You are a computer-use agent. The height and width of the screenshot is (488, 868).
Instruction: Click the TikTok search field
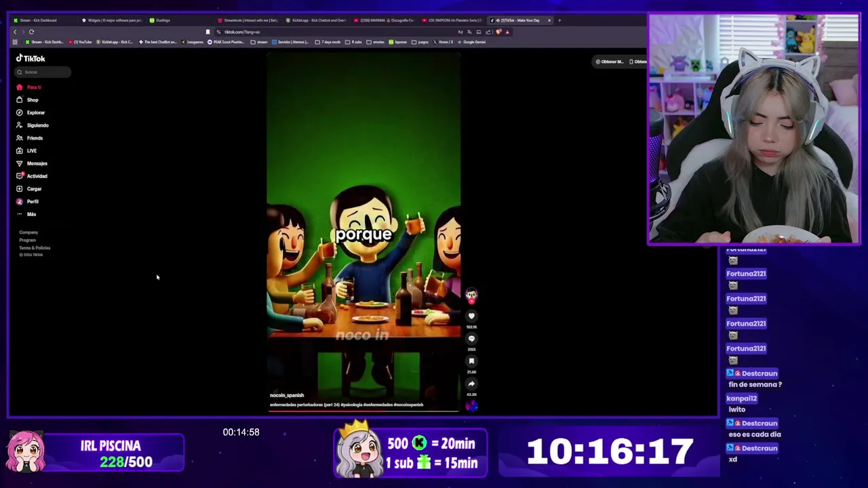pyautogui.click(x=43, y=72)
